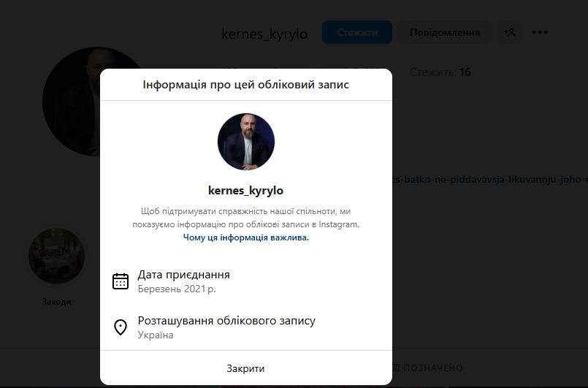Click the kernes_kyrylo profile header name

click(264, 34)
